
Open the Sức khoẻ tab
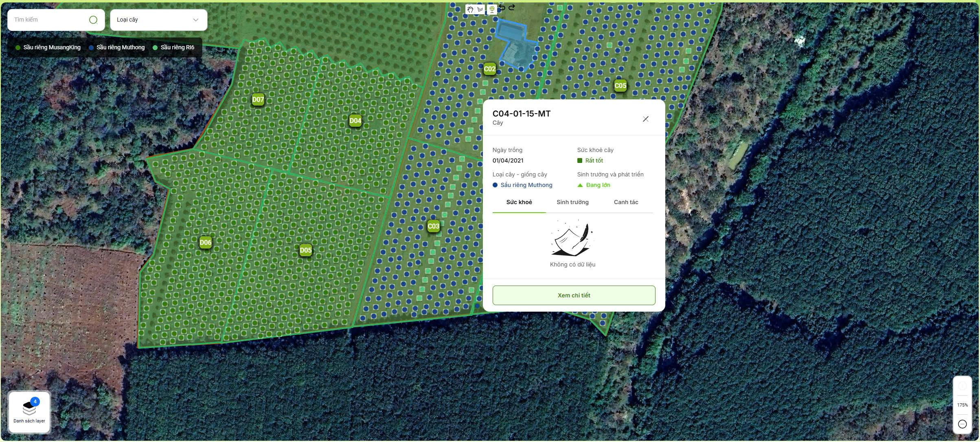point(519,202)
